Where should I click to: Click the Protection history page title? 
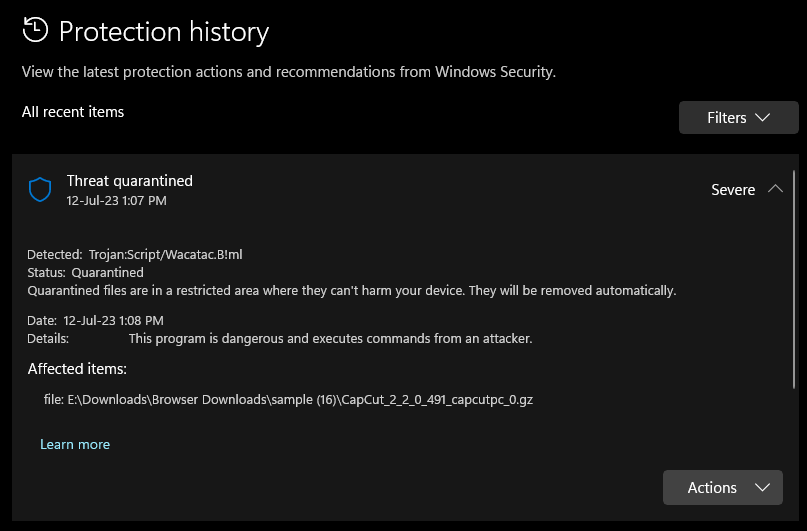point(164,32)
